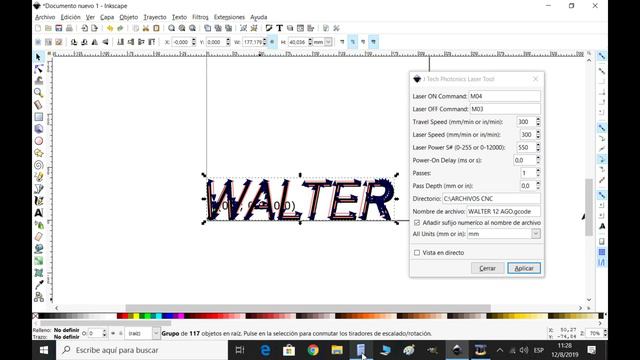Image resolution: width=640 pixels, height=360 pixels.
Task: Click the Aplicar button
Action: click(x=524, y=268)
